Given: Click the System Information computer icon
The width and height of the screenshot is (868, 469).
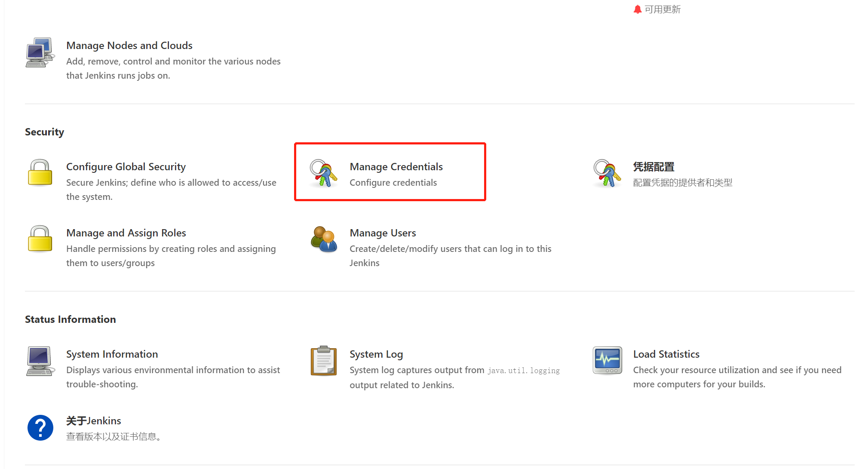Looking at the screenshot, I should [40, 361].
